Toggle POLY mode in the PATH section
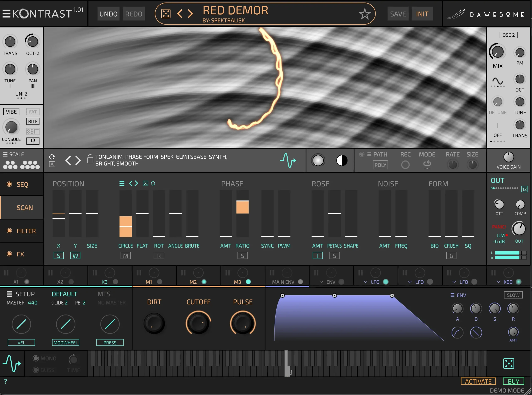This screenshot has width=532, height=395. click(380, 165)
